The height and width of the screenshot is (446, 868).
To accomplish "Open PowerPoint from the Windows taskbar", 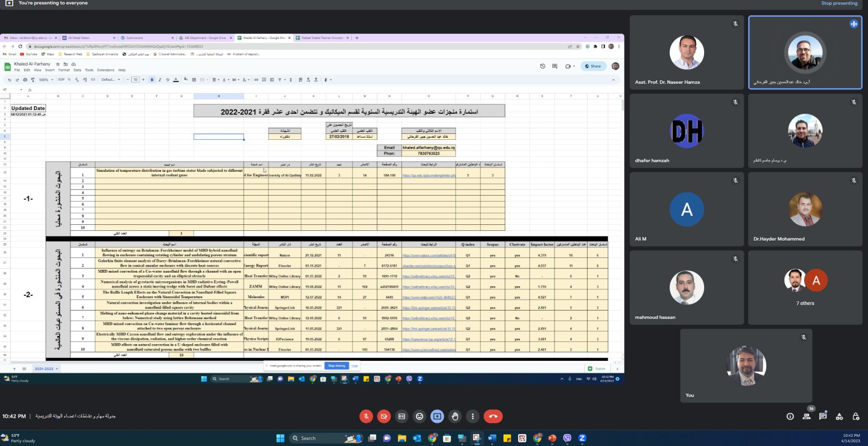I will coord(552,438).
